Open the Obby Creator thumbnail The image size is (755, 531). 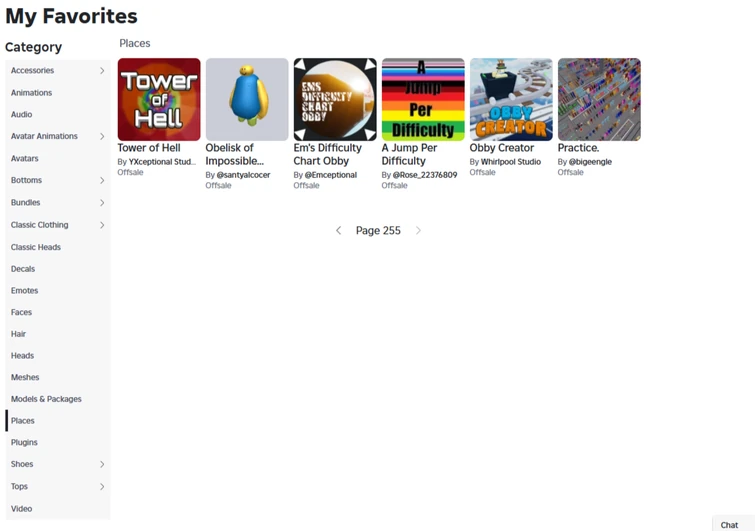(511, 99)
